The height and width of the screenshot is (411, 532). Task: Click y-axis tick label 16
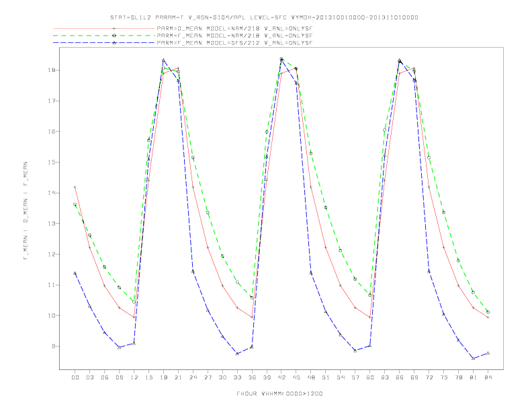pyautogui.click(x=52, y=131)
